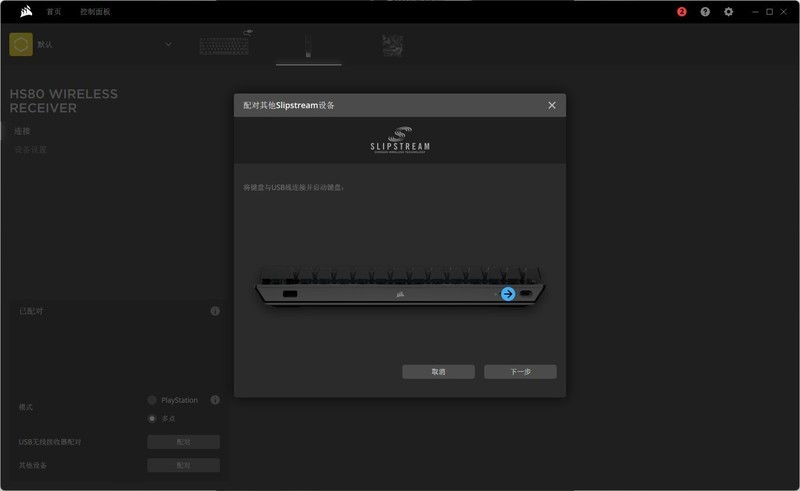Expand the 默认 profile dropdown
This screenshot has width=800, height=491.
coord(168,44)
